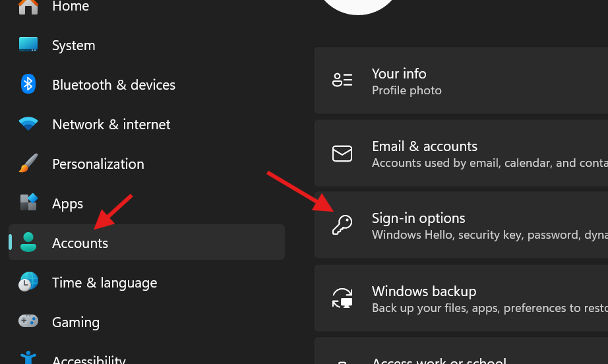Screen dimensions: 608x364
Task: Click the Wi-Fi icon for Network & internet
Action: pyautogui.click(x=28, y=124)
